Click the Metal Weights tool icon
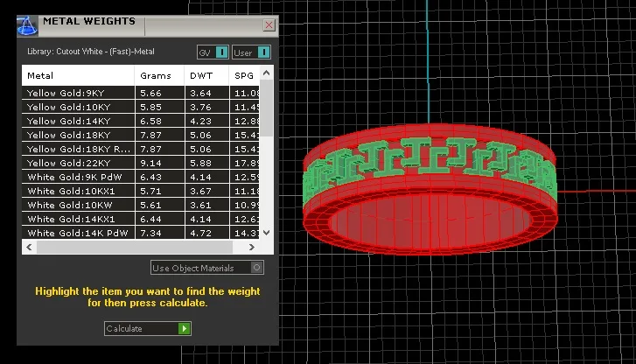Image resolution: width=636 pixels, height=364 pixels. pos(27,26)
